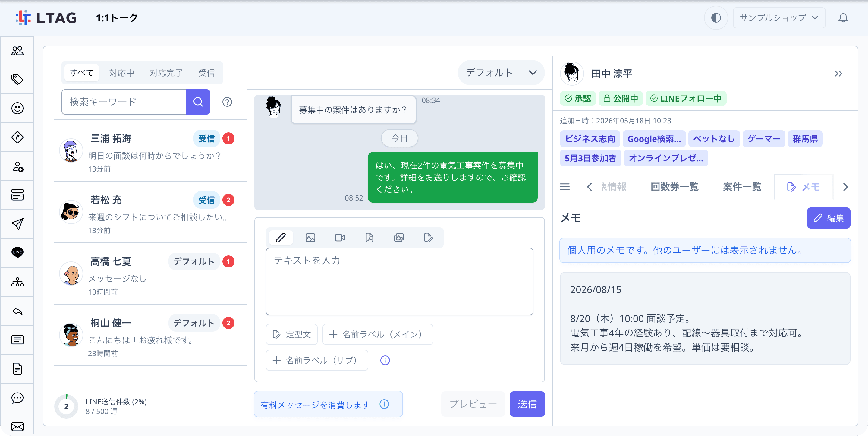Open the friends list sidebar icon
Viewport: 868px width, 436px height.
point(17,51)
